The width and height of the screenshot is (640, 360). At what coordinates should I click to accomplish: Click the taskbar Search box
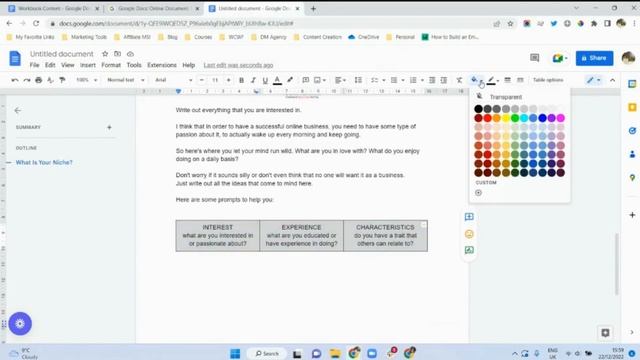(x=267, y=353)
